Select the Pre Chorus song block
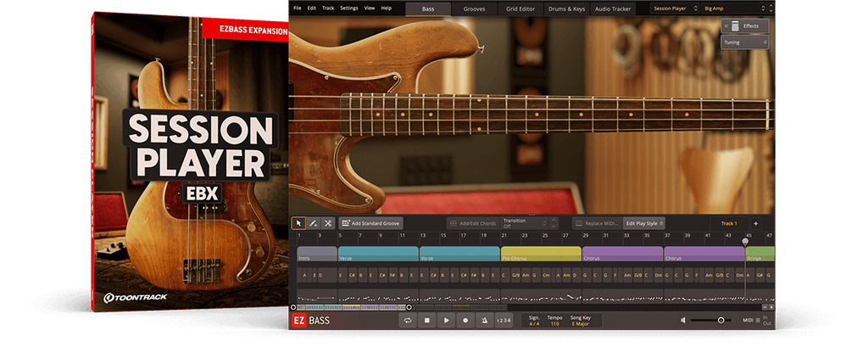This screenshot has height=353, width=868. pyautogui.click(x=541, y=254)
